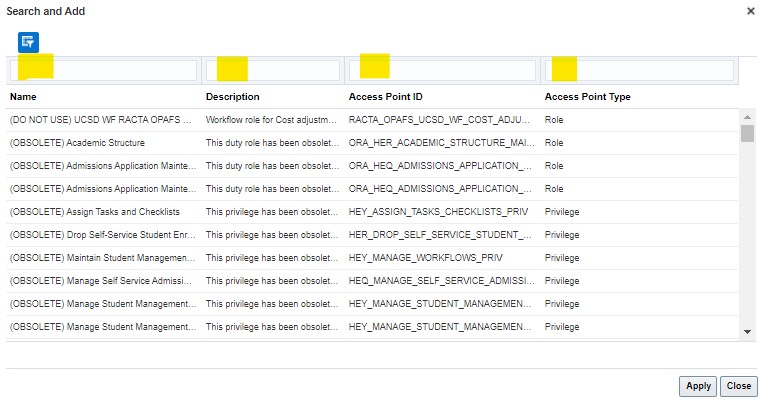Sort by the Description column header
Screen dimensions: 763x403
(232, 97)
